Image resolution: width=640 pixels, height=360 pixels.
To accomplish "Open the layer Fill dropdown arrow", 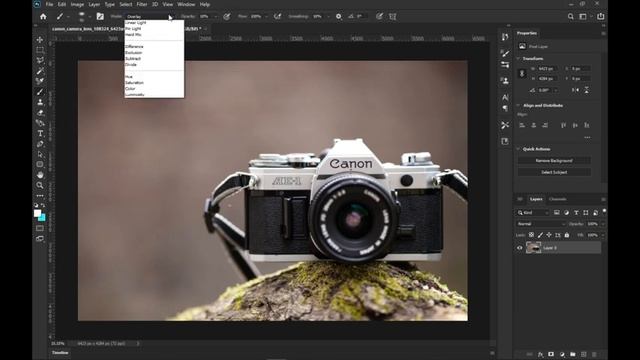I will point(603,235).
